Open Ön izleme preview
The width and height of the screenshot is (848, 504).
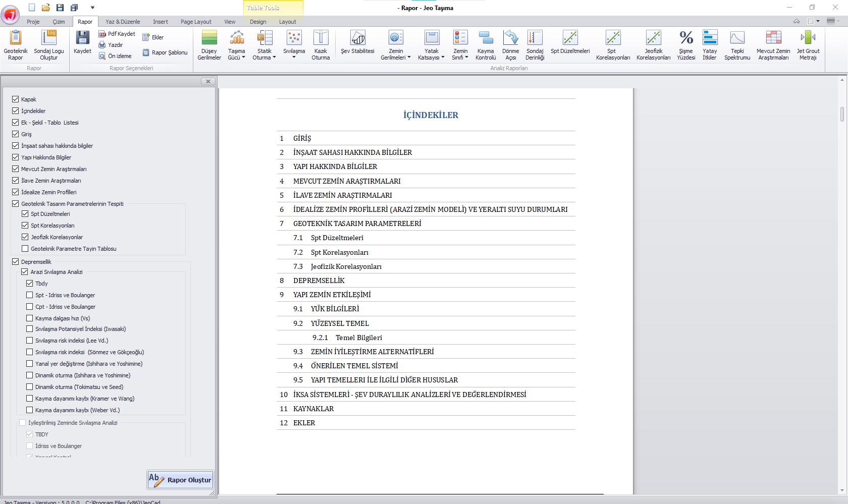[115, 56]
